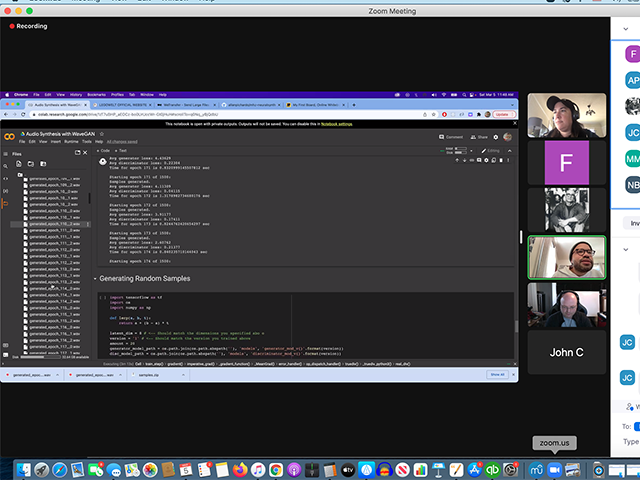Open the Runtime menu in Colab

point(73,141)
